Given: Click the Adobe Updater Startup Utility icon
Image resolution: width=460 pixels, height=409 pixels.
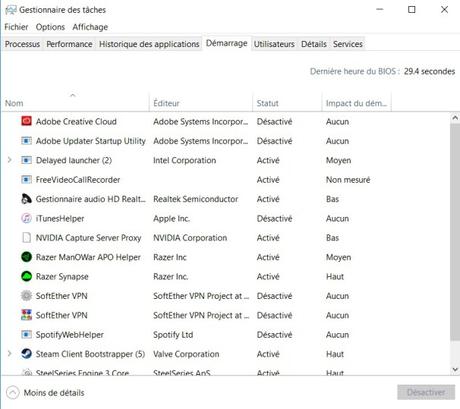Looking at the screenshot, I should (26, 141).
